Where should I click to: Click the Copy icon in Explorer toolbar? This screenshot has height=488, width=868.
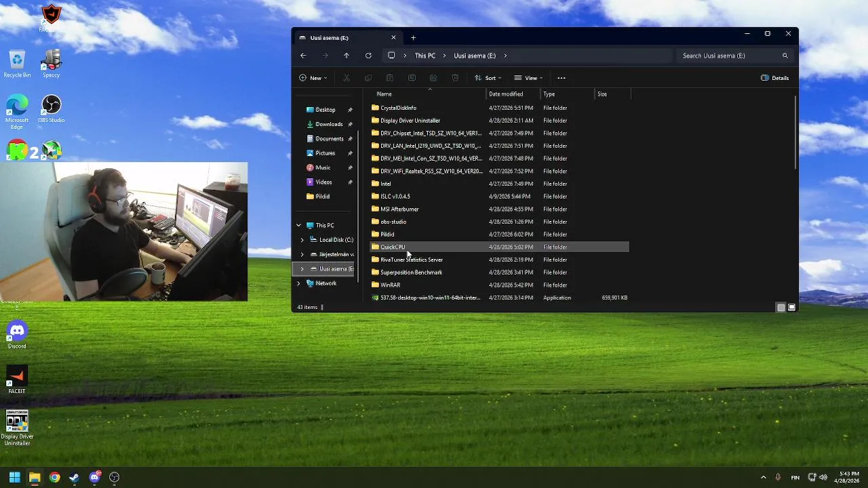pyautogui.click(x=368, y=78)
